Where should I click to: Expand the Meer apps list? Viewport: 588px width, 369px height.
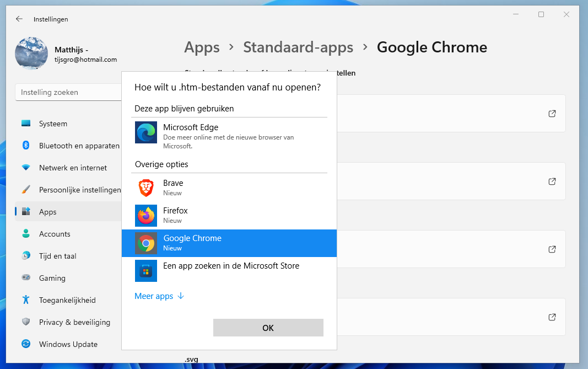point(159,296)
